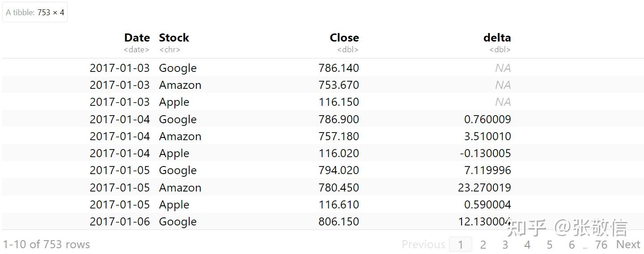
Task: Click the delta value 23.270019
Action: click(484, 187)
